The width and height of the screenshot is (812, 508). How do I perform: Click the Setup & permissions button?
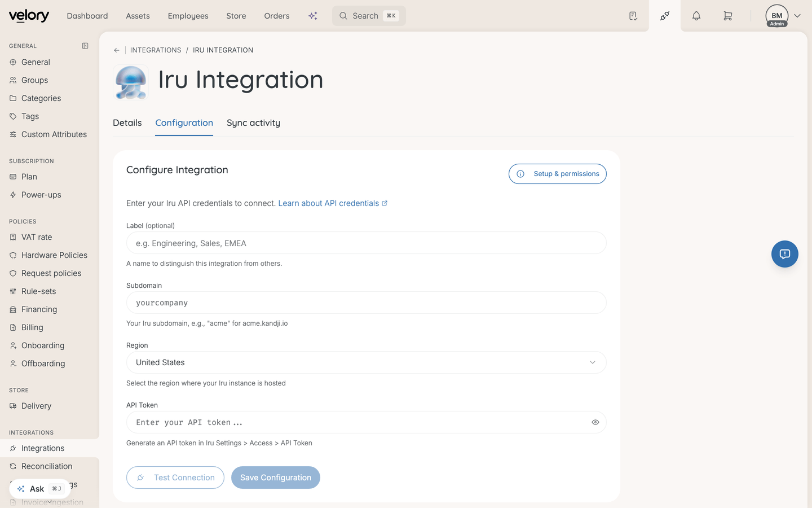click(558, 174)
